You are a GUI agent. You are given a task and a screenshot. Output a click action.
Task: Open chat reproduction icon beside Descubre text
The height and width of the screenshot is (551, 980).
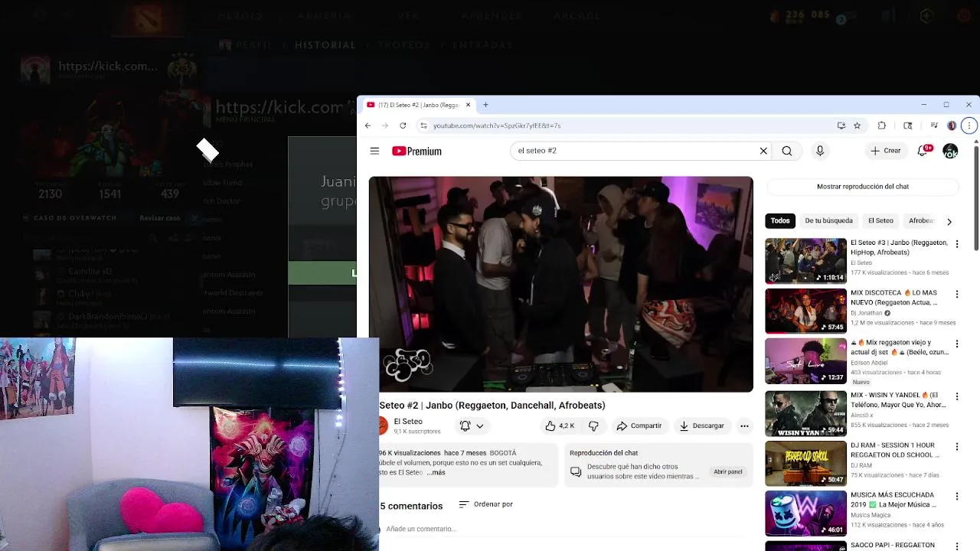click(577, 471)
